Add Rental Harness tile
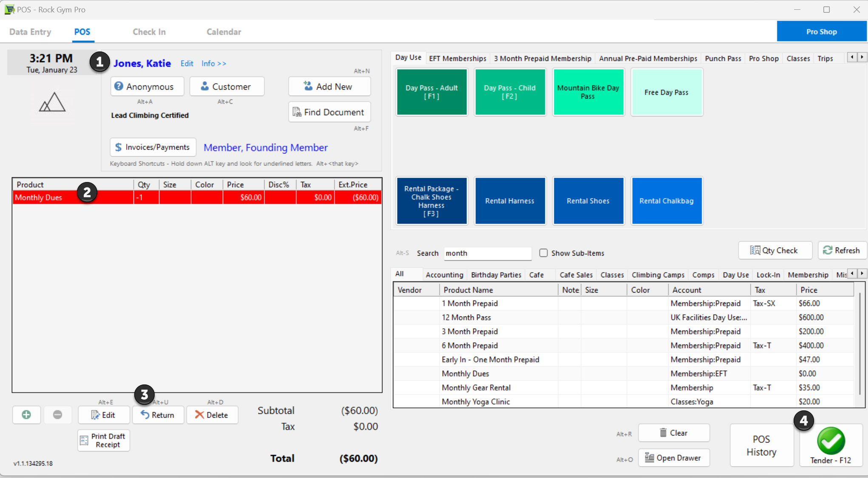Viewport: 868px width, 478px height. pyautogui.click(x=510, y=201)
